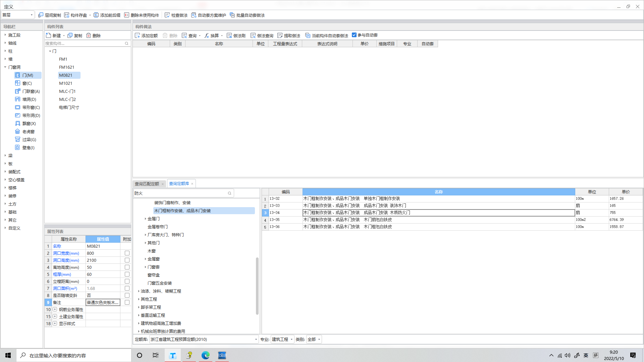Activate 做法刷 brush tool
This screenshot has height=362, width=644.
click(236, 36)
